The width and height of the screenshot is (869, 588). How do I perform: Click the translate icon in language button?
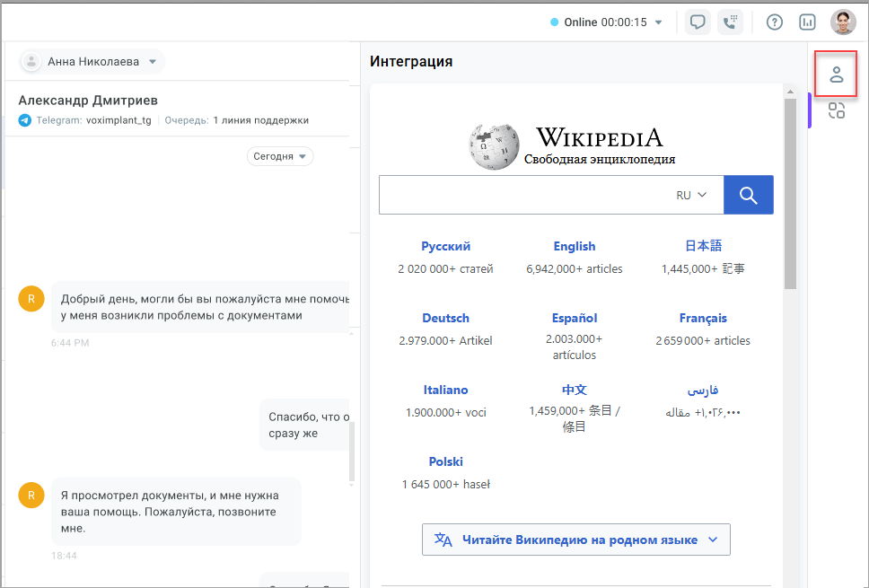click(x=443, y=540)
